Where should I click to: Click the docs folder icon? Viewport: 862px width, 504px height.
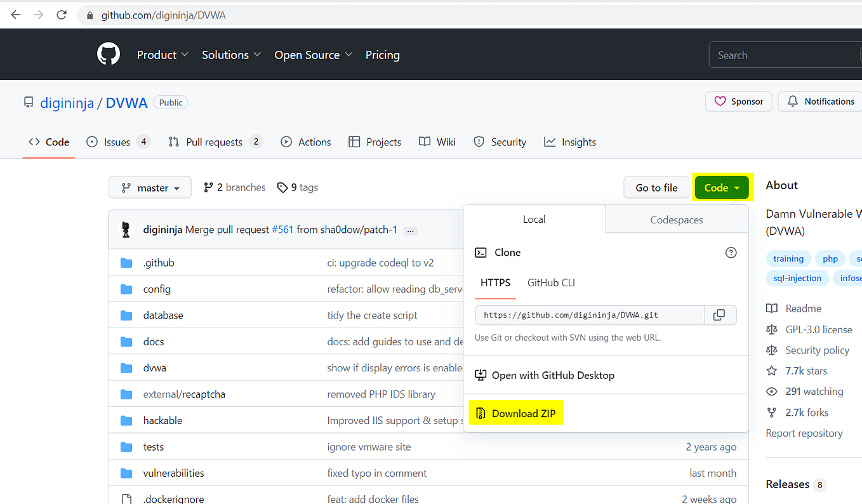coord(126,342)
